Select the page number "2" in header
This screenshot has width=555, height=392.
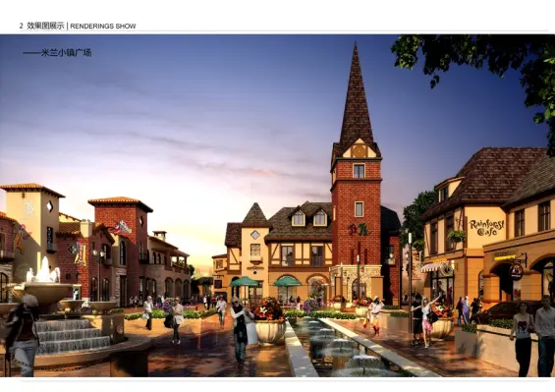[22, 27]
